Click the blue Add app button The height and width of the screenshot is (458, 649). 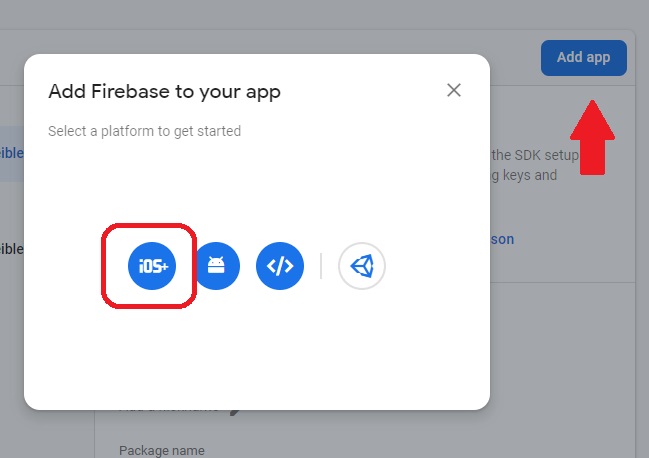pyautogui.click(x=584, y=58)
